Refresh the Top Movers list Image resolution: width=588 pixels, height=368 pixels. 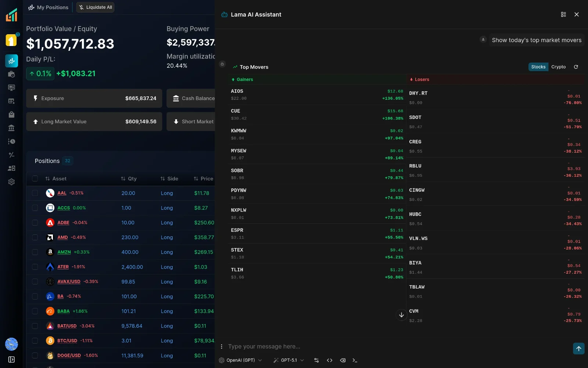point(576,67)
